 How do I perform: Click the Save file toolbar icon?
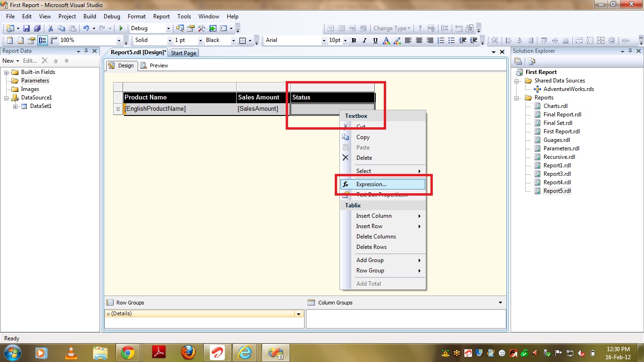[26, 28]
